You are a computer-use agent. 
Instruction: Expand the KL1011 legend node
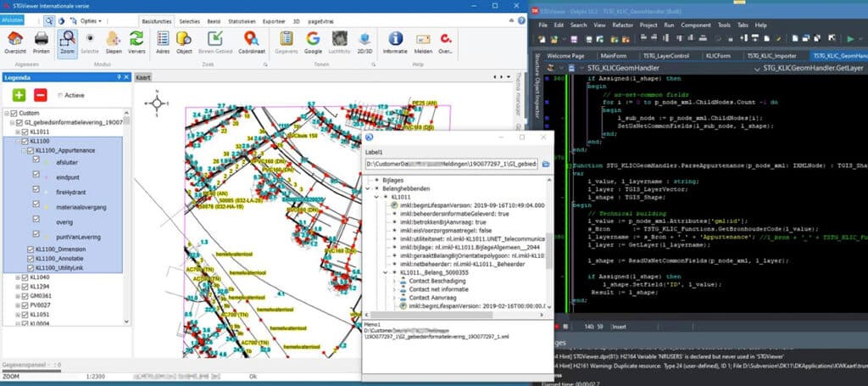(18, 131)
